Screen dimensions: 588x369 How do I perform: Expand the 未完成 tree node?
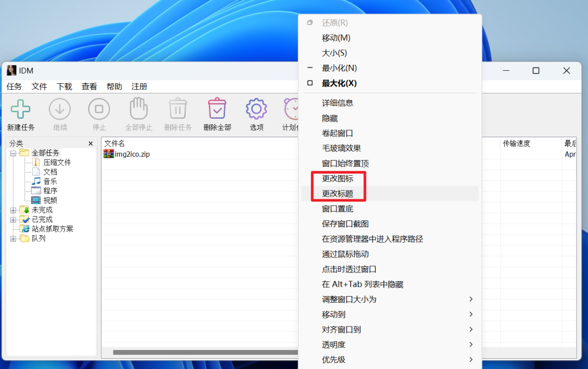[x=13, y=210]
